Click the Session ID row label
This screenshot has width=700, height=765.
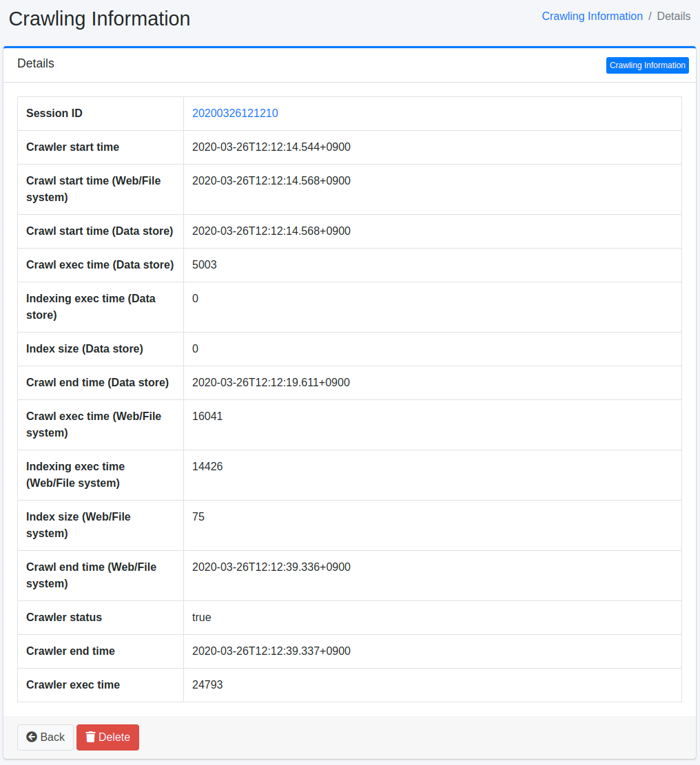coord(54,113)
